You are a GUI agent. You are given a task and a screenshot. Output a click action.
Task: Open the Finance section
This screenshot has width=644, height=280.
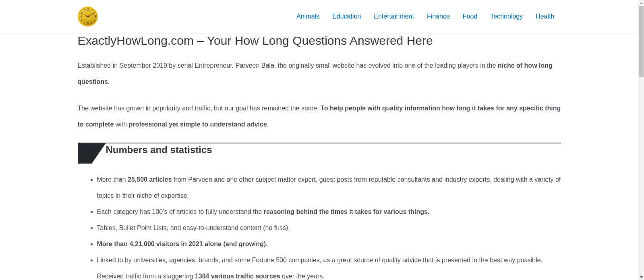tap(438, 17)
